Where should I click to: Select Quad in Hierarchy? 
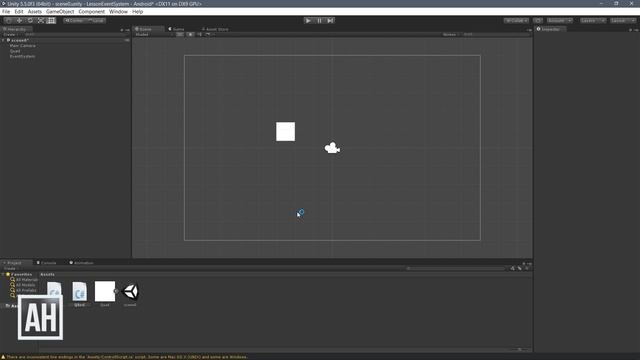click(x=15, y=51)
